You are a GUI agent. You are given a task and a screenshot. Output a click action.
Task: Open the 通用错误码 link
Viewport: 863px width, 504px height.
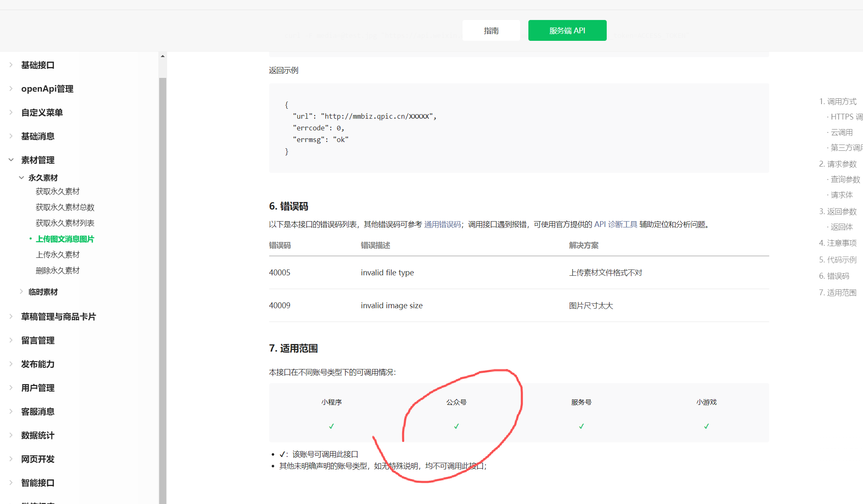pos(443,225)
